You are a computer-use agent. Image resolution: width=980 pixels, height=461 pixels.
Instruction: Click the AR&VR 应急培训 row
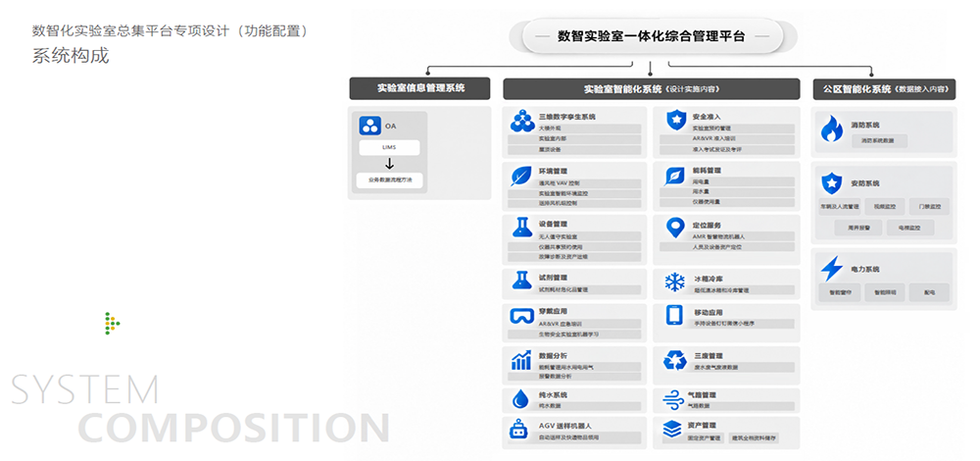pos(574,324)
